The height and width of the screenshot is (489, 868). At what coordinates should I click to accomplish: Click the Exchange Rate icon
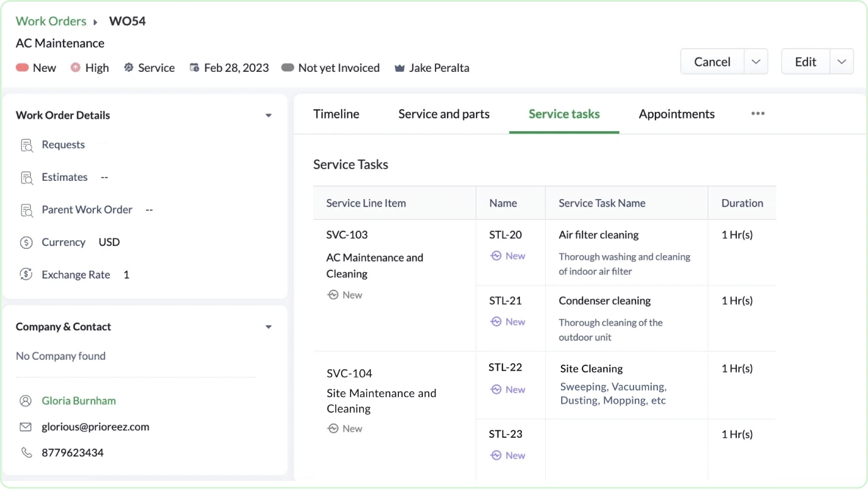(x=26, y=275)
